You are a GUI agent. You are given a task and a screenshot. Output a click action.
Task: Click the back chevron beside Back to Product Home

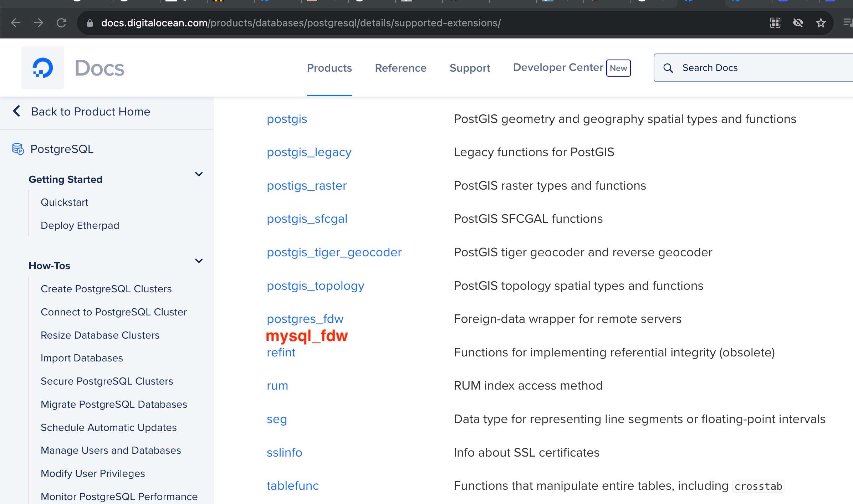[16, 111]
